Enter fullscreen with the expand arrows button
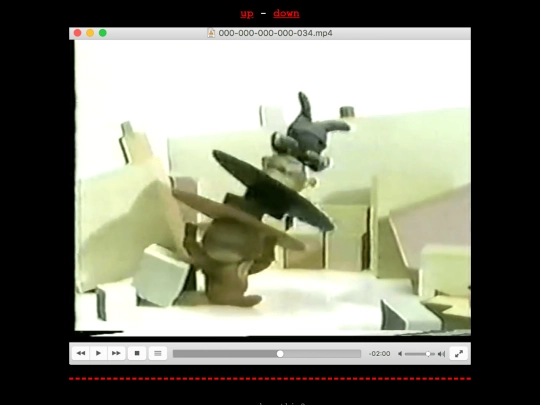 click(x=459, y=353)
